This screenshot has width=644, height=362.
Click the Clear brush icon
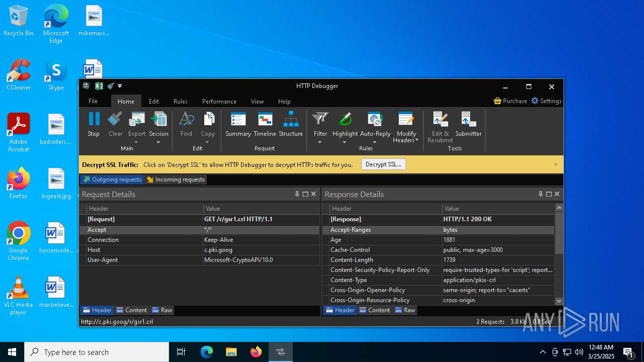tap(115, 119)
